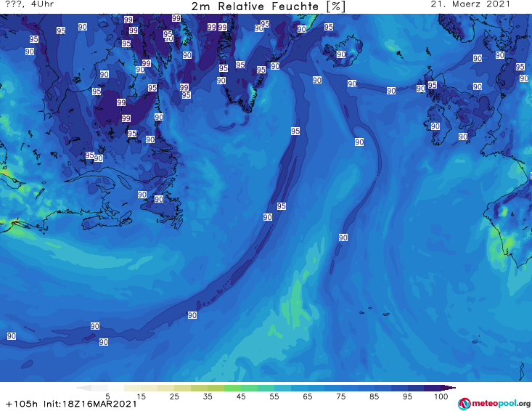Click the colorbar tick label "55"
532x411 pixels.
[274, 396]
